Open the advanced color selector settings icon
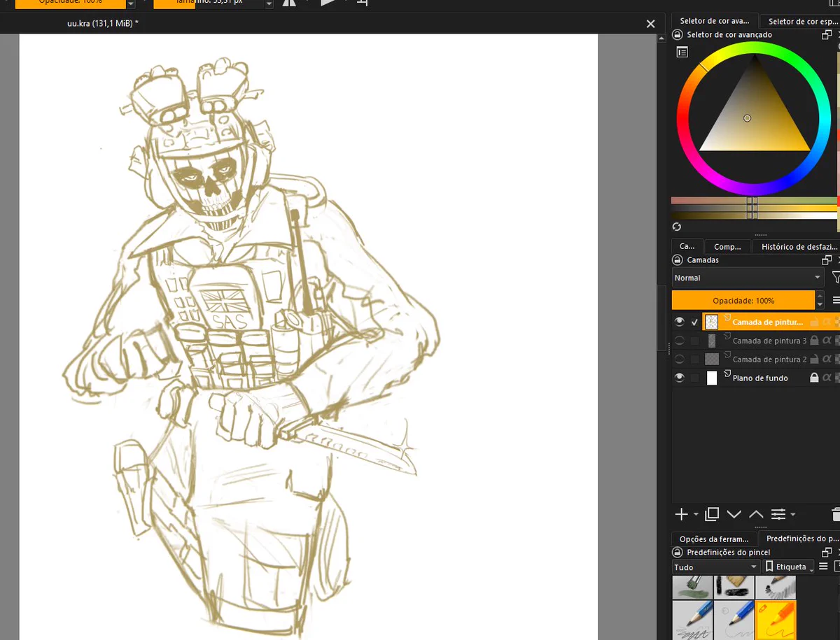840x640 pixels. 682,52
